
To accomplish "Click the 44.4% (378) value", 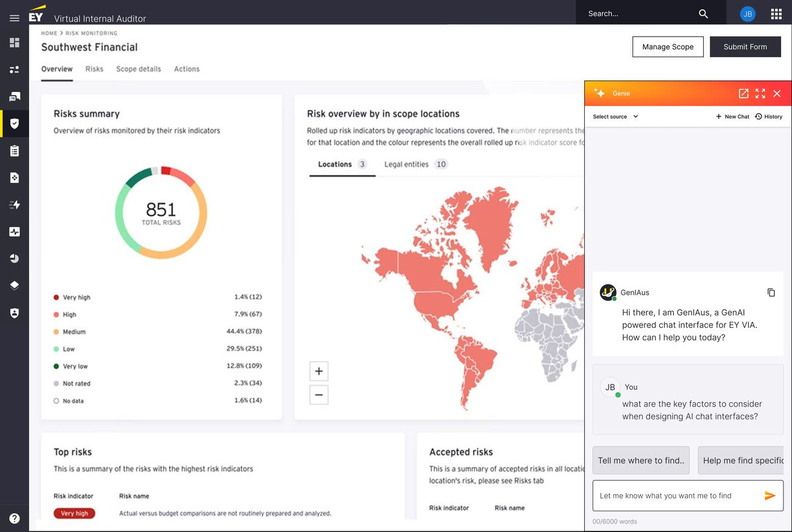I will tap(244, 332).
